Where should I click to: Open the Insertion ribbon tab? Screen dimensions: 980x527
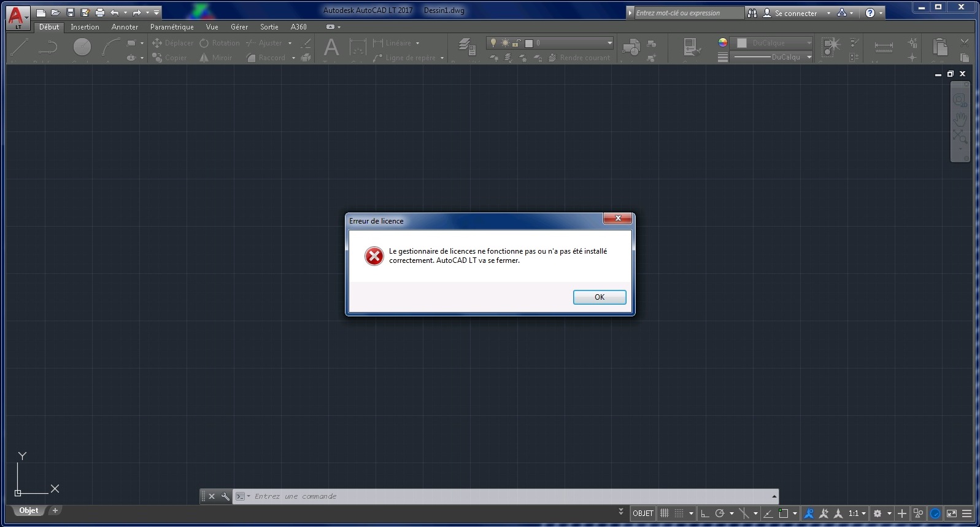[85, 27]
